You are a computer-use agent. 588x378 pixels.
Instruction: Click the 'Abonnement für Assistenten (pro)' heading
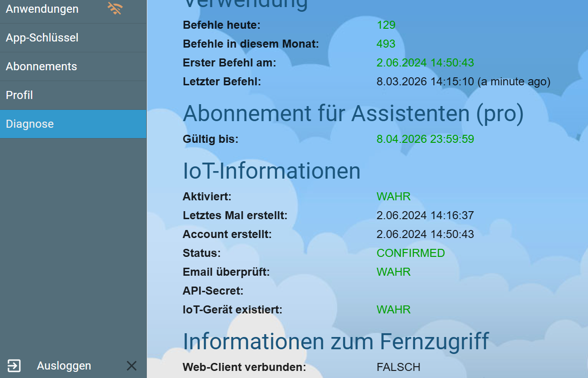[x=353, y=114]
